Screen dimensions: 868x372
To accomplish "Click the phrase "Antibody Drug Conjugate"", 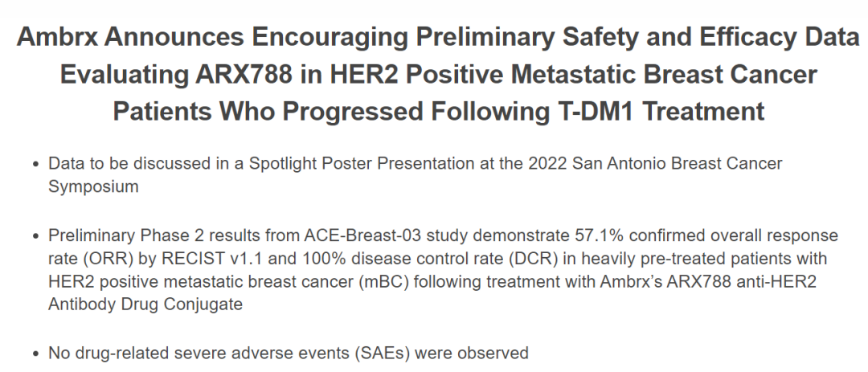I will tap(145, 305).
